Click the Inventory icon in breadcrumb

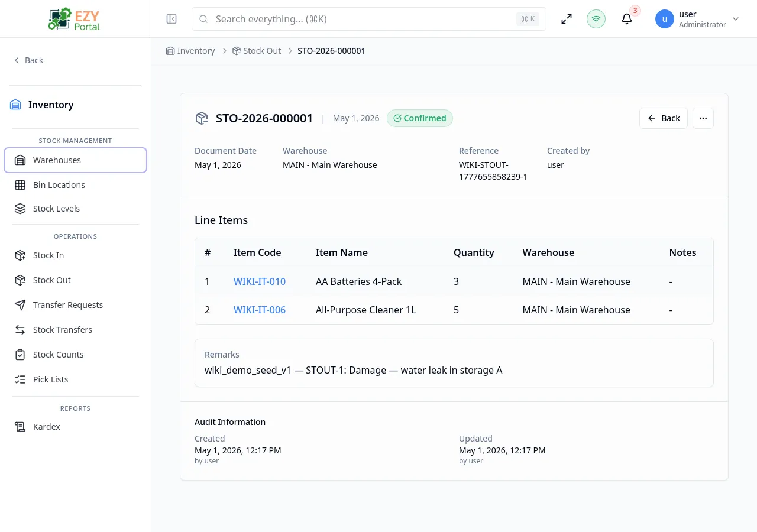click(x=170, y=51)
